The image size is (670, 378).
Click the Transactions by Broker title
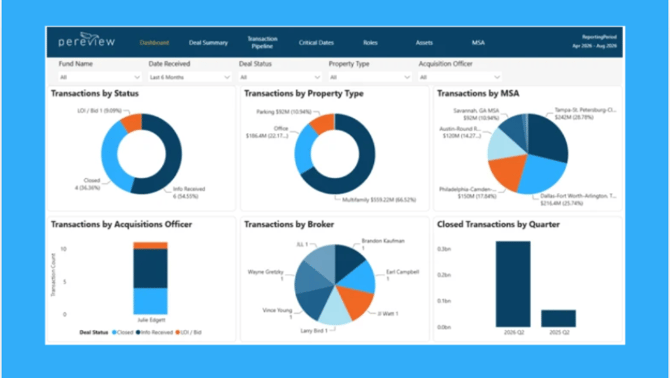tap(289, 224)
